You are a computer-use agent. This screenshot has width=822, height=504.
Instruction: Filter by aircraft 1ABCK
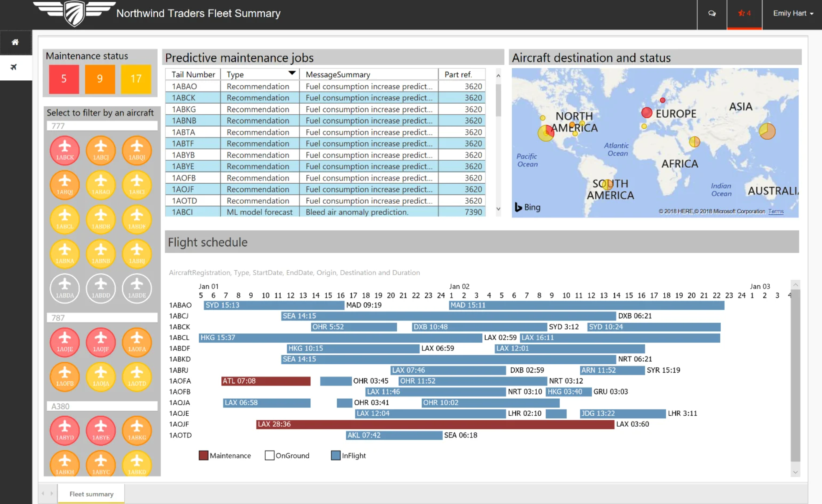tap(65, 150)
